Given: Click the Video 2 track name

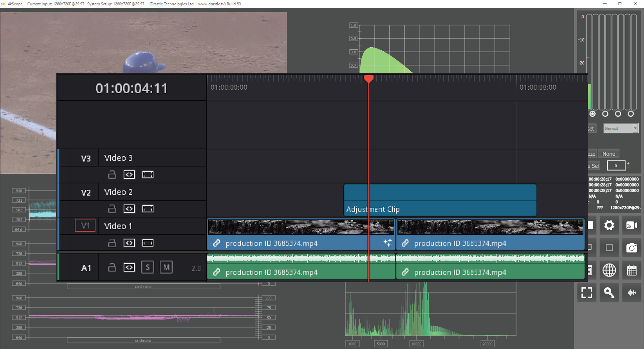Looking at the screenshot, I should click(118, 192).
